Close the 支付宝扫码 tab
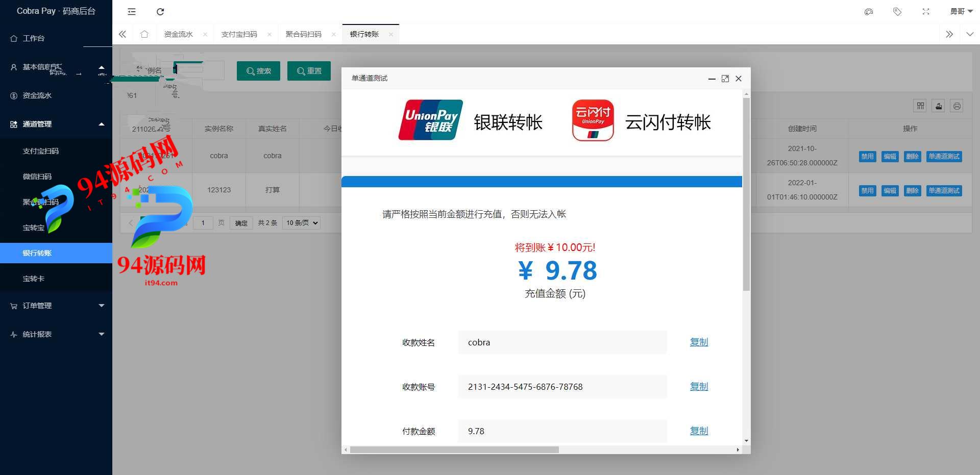The height and width of the screenshot is (475, 980). tap(269, 34)
